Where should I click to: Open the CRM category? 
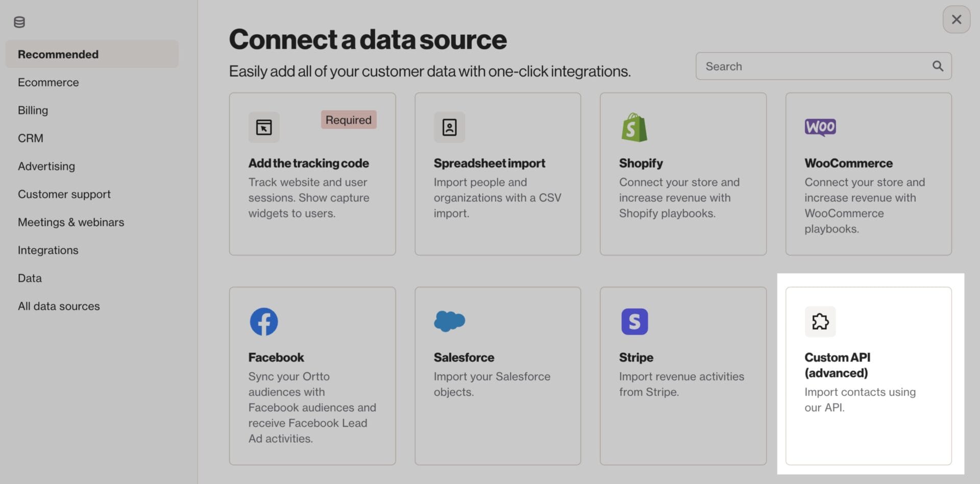(31, 138)
